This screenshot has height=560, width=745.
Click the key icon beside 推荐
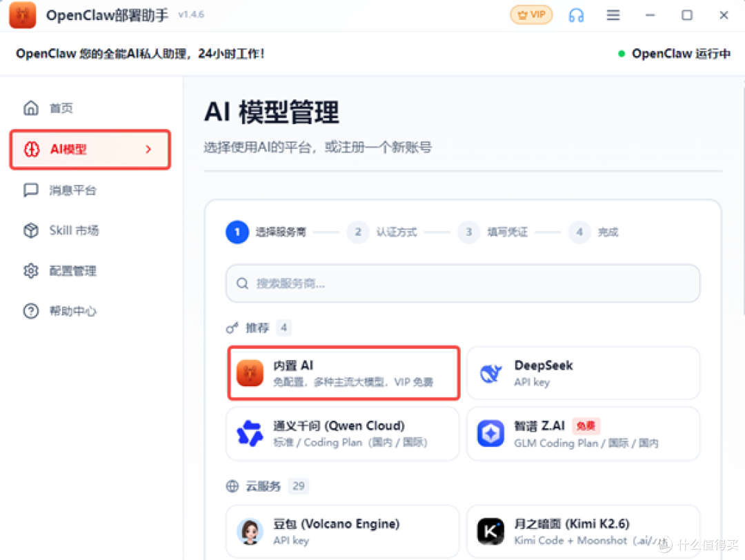point(232,328)
